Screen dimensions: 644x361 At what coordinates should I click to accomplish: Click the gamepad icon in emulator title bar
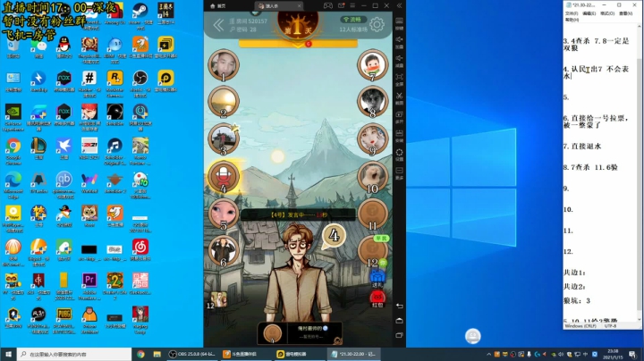pyautogui.click(x=327, y=5)
